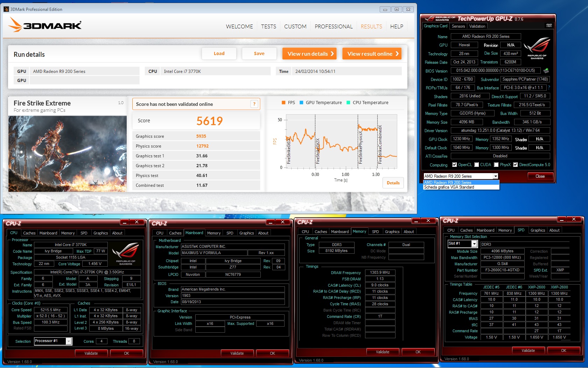Viewport: 588px width, 368px height.
Task: Click the Driver Version field in GPU-Z
Action: tap(500, 130)
